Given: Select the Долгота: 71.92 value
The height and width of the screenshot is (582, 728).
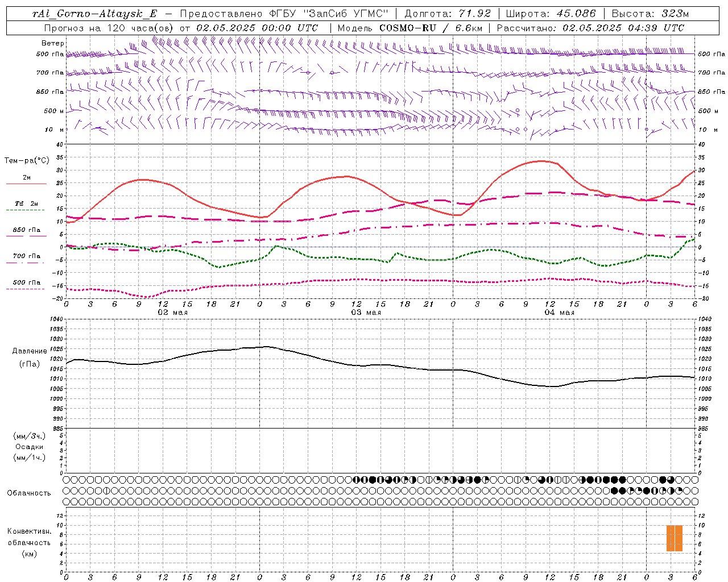Looking at the screenshot, I should pos(448,14).
